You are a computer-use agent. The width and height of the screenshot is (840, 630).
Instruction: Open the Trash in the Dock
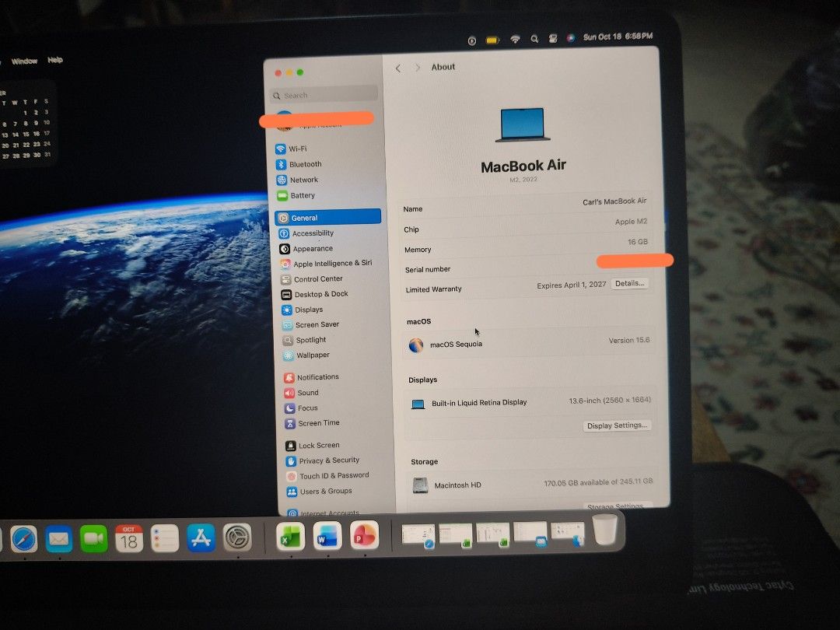click(605, 530)
